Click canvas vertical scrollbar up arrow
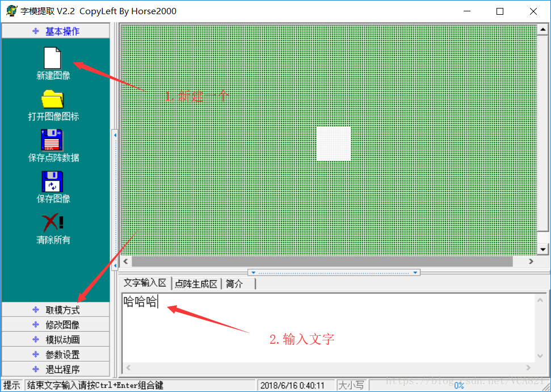This screenshot has height=392, width=551. click(542, 30)
